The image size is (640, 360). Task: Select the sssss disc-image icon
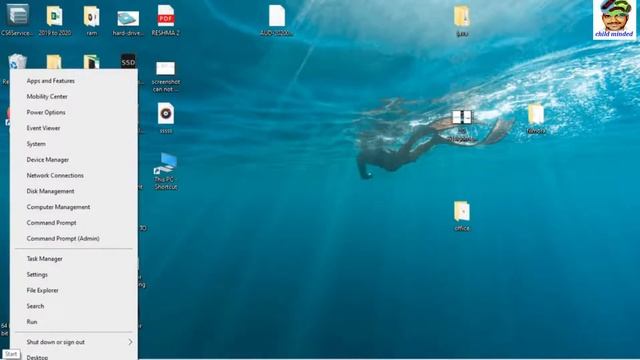(166, 118)
